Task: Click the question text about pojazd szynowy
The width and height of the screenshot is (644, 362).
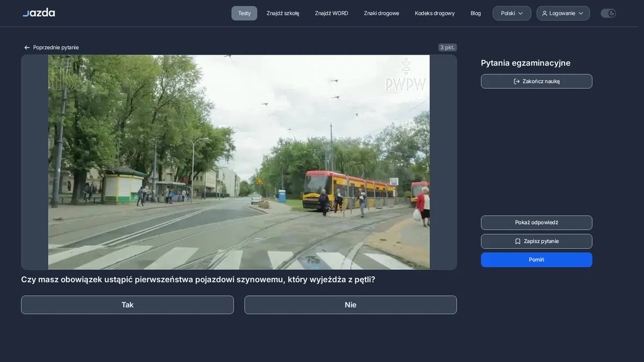Action: tap(198, 279)
